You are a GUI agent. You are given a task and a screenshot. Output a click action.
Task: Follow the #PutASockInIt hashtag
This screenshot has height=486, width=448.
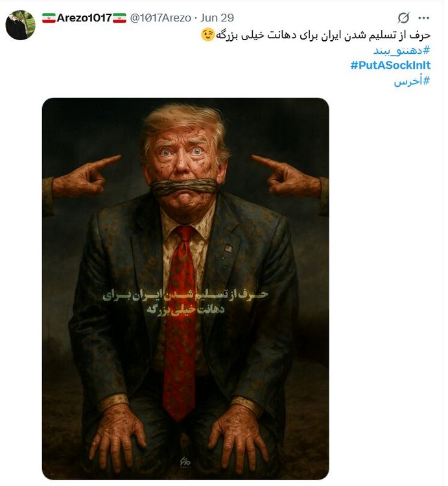[390, 65]
